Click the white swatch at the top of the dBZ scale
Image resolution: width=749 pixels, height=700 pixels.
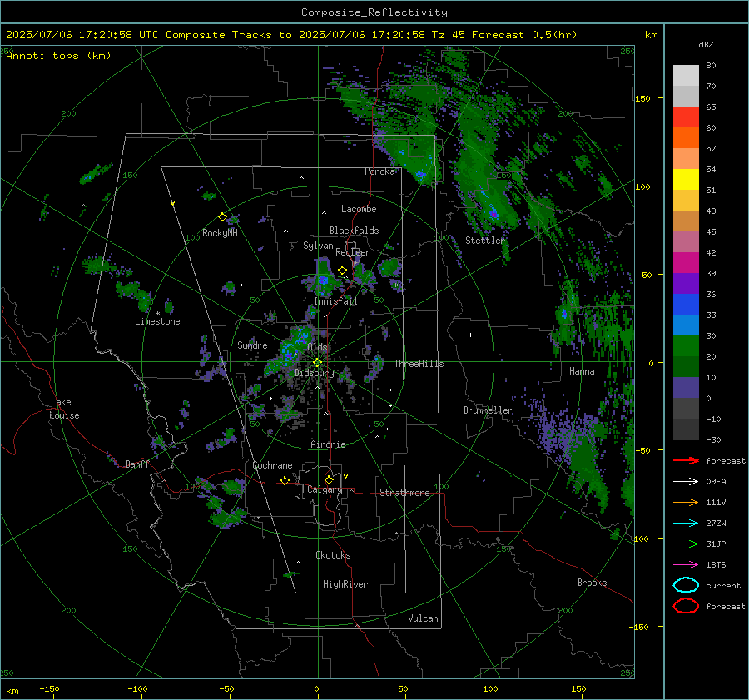pyautogui.click(x=686, y=75)
